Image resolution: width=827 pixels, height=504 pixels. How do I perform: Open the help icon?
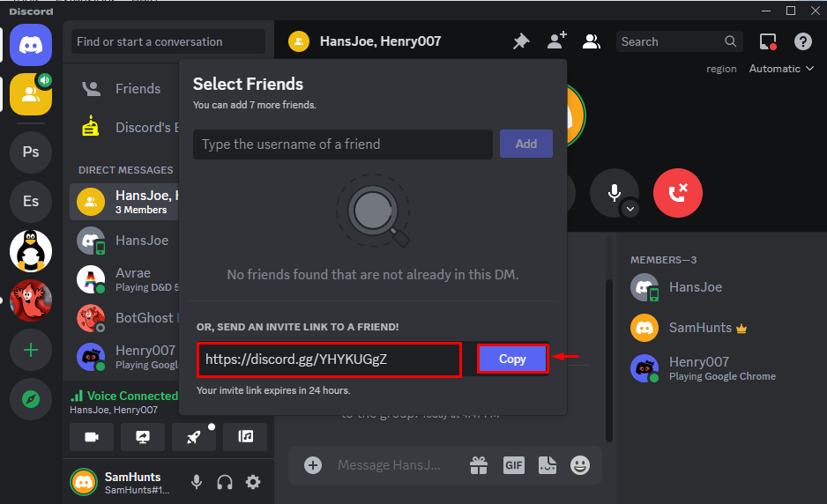coord(802,41)
